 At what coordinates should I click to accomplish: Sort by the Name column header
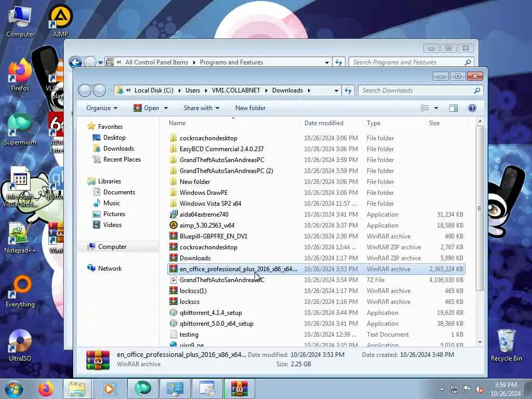[233, 123]
